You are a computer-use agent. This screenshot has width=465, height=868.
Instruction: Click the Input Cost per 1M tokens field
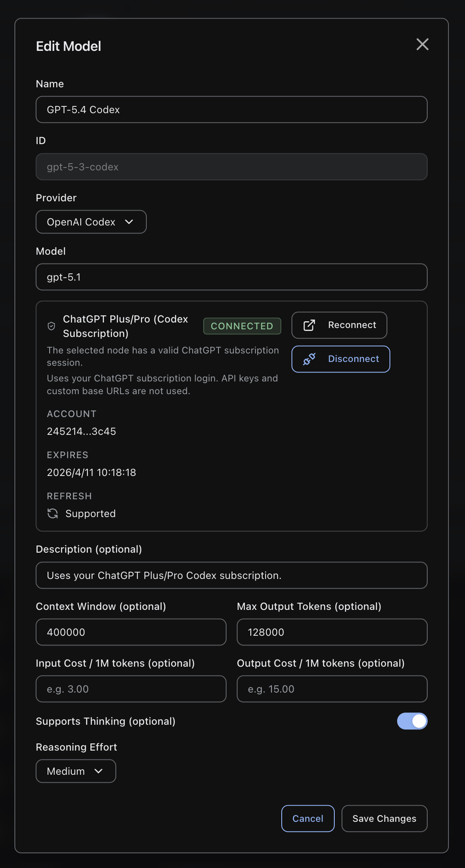pyautogui.click(x=131, y=689)
